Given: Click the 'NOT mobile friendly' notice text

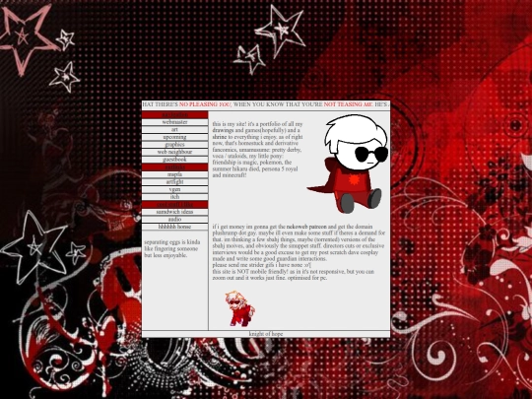Looking at the screenshot, I should 294,275.
